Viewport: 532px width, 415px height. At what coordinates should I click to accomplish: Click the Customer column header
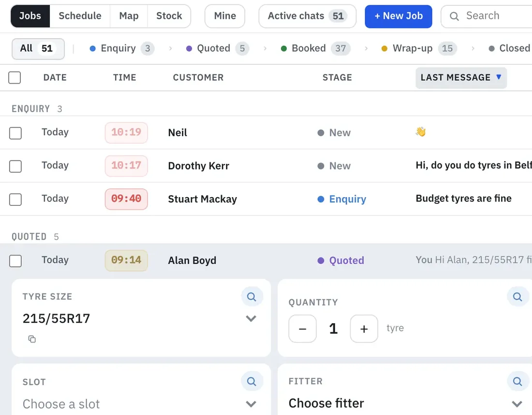pos(198,78)
